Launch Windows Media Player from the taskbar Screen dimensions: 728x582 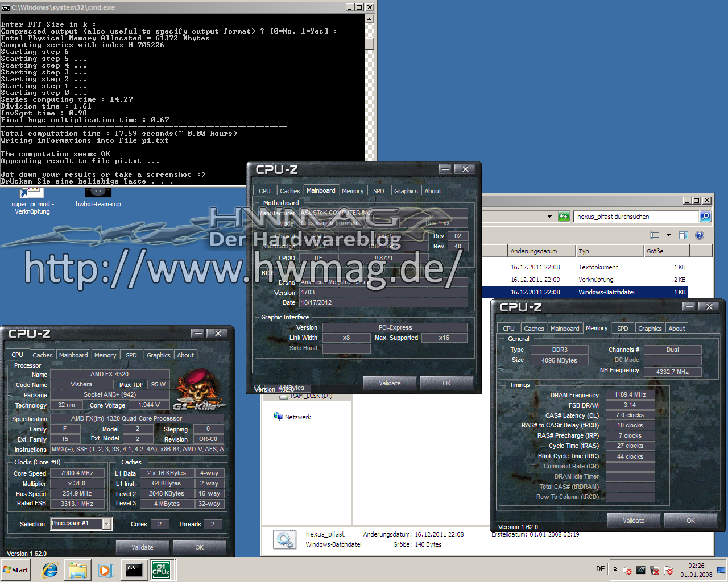point(105,570)
